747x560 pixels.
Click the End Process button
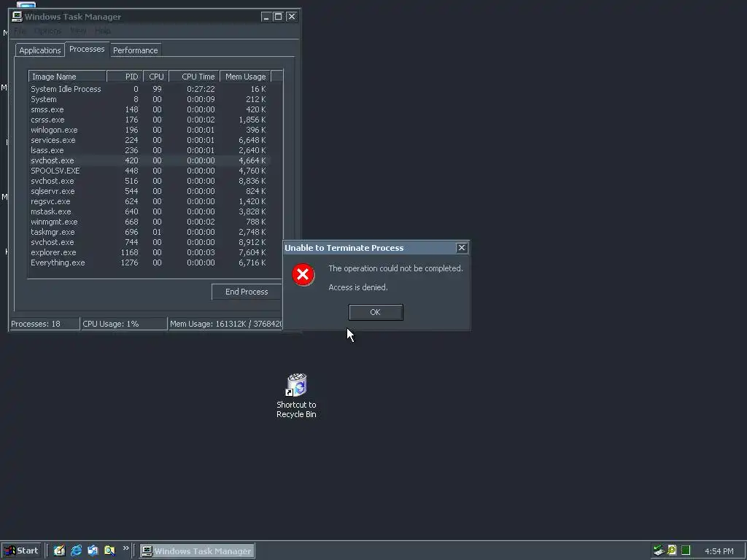click(x=247, y=292)
